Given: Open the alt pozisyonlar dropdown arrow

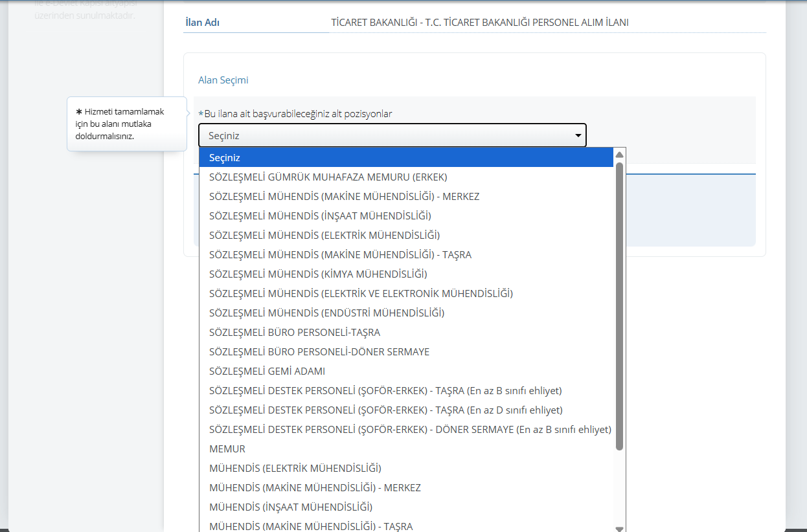Looking at the screenshot, I should 578,136.
